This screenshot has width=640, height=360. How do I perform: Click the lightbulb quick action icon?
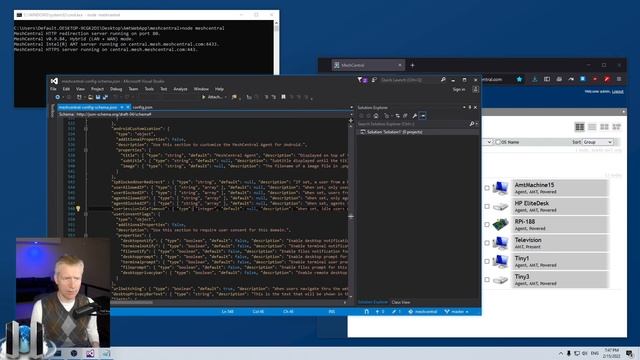pyautogui.click(x=78, y=209)
